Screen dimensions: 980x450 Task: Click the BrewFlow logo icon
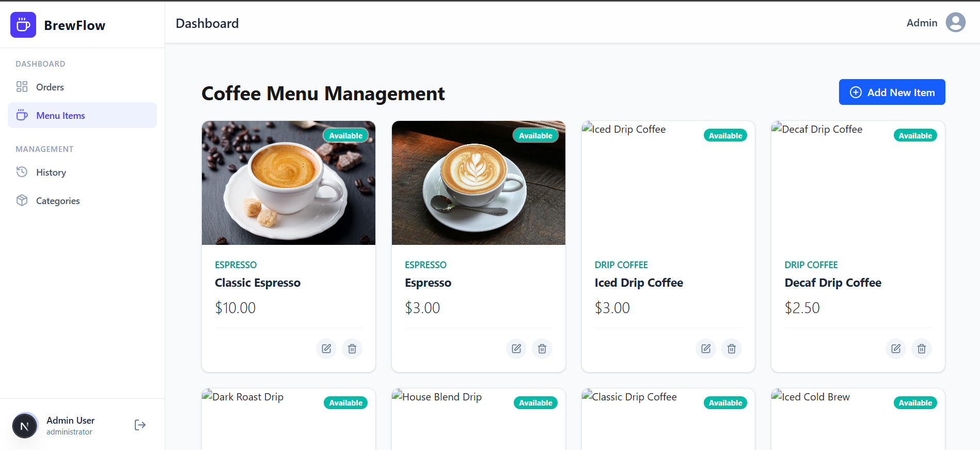(x=23, y=25)
